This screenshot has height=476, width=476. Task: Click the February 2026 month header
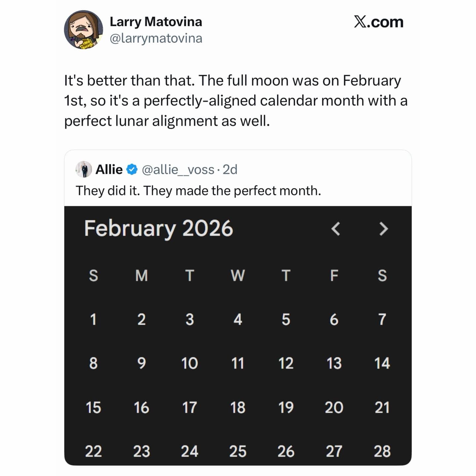point(158,228)
